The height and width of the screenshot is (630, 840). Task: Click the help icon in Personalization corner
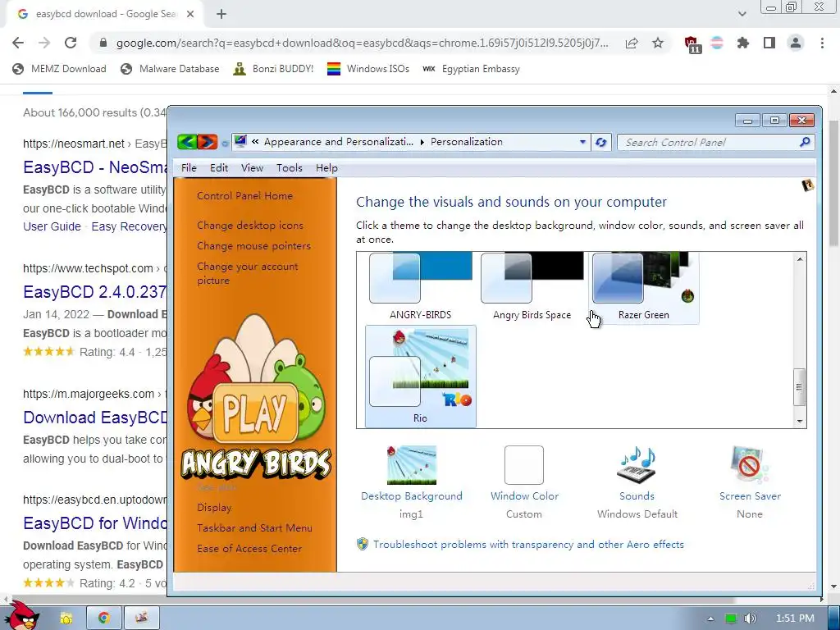tap(807, 185)
